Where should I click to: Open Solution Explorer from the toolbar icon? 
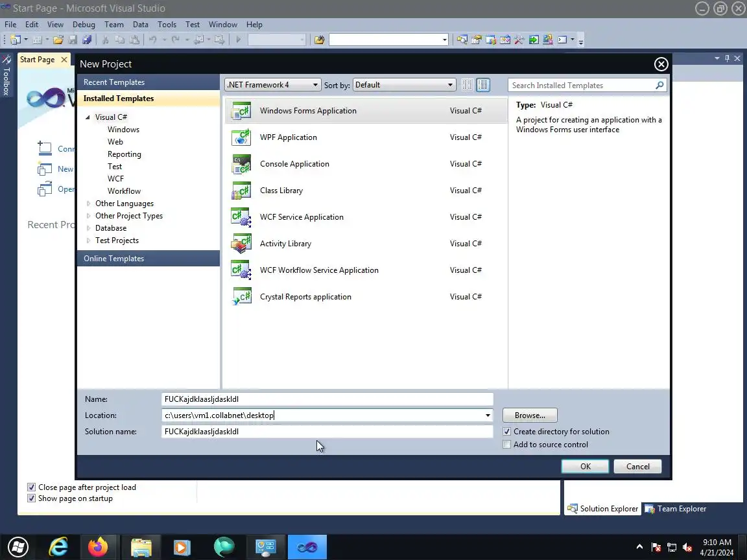tap(462, 40)
